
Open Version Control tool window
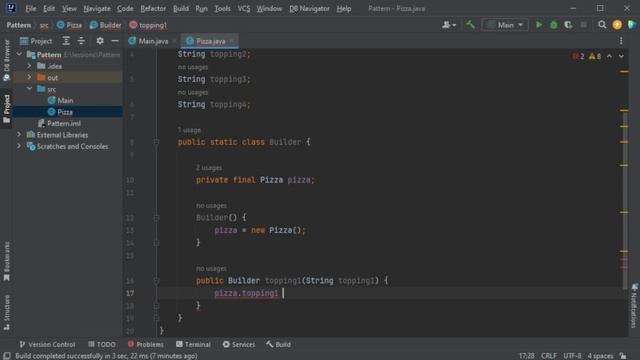point(47,344)
